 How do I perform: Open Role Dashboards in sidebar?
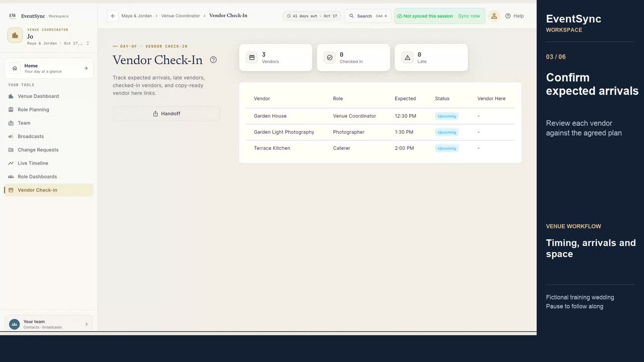tap(48, 176)
